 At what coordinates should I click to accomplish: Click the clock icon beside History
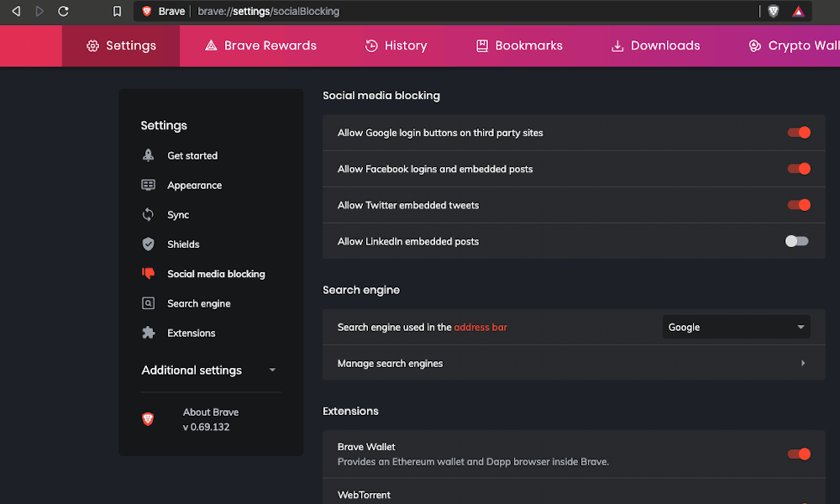click(371, 46)
